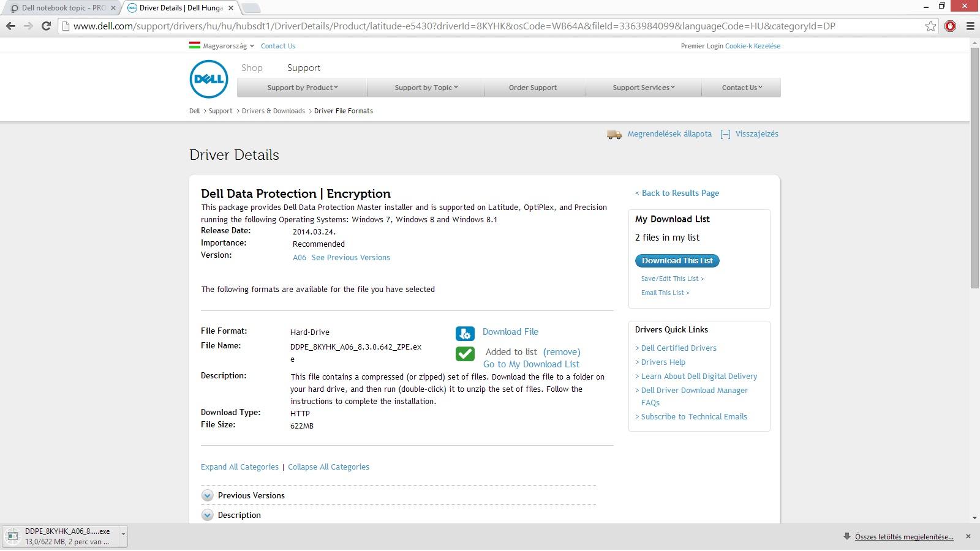Click Save/Edit This List link
This screenshot has height=551, width=980.
[673, 279]
